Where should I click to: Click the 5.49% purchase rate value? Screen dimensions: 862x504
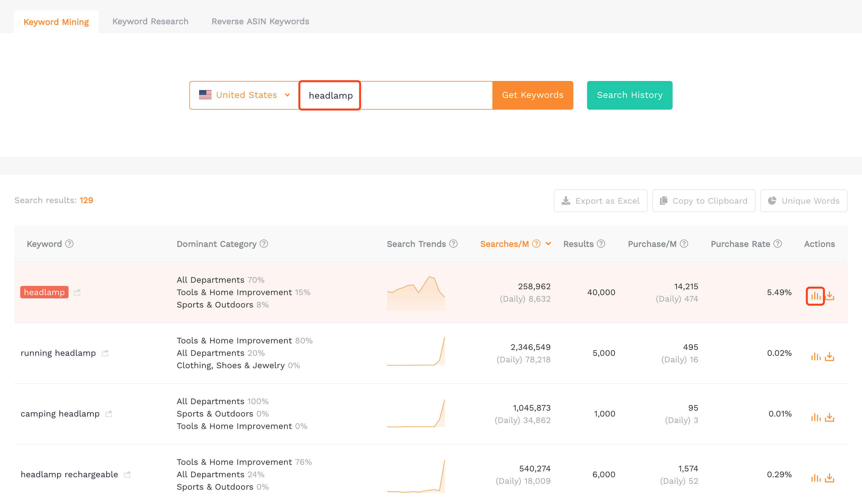pyautogui.click(x=779, y=292)
